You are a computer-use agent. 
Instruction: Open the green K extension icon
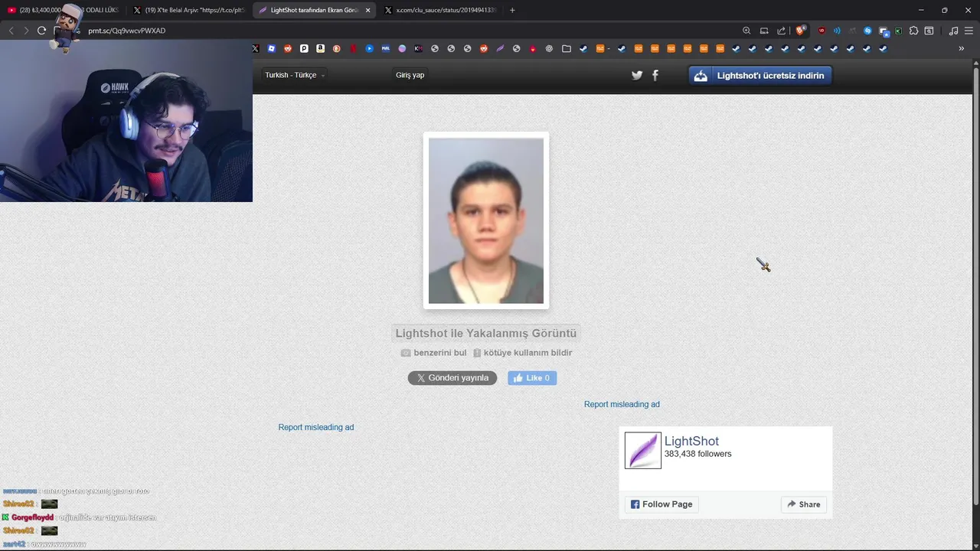(898, 31)
